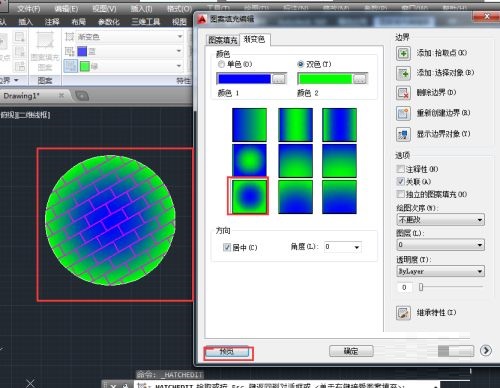Select the Two color (双色) radio button

(301, 64)
